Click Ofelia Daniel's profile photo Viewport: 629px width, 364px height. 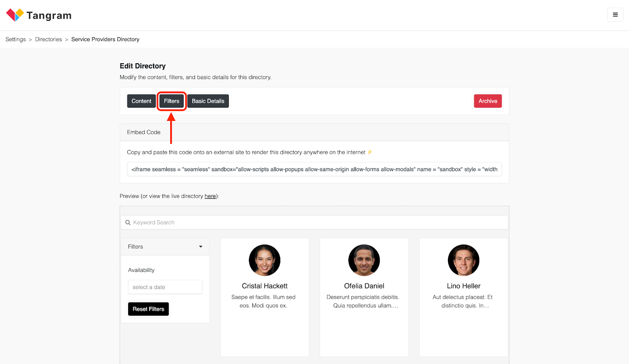pos(364,260)
